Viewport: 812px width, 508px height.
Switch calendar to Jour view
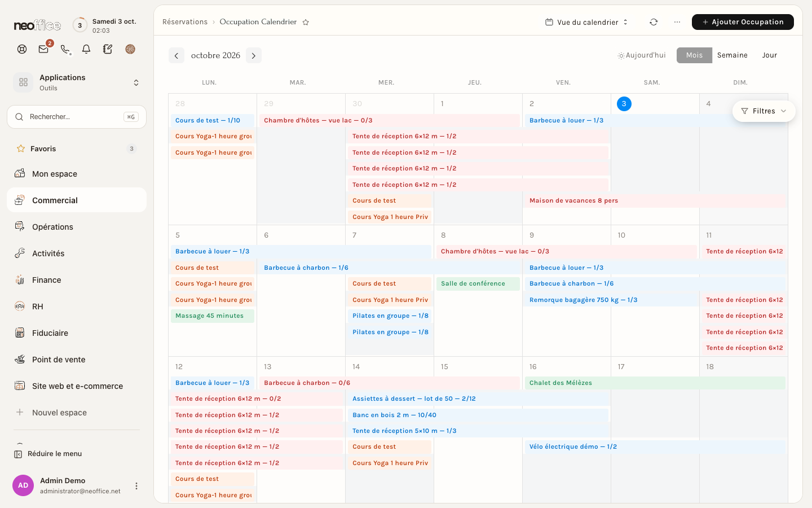770,55
